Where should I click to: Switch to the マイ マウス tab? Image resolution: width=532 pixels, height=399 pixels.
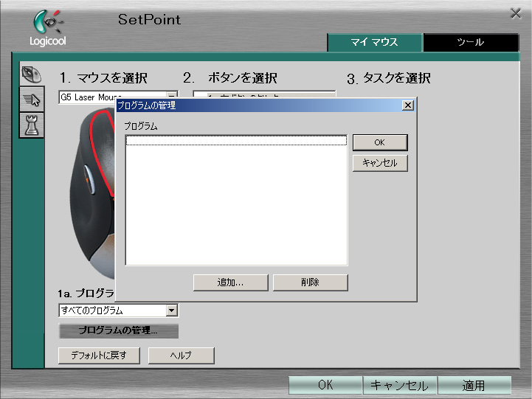point(375,43)
